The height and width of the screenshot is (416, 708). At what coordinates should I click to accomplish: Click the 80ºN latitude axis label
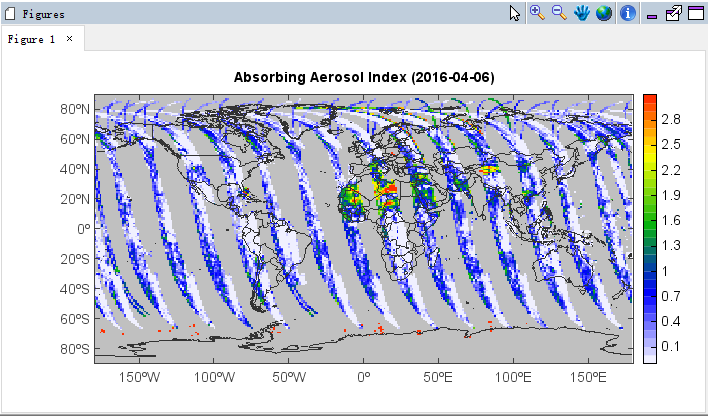pyautogui.click(x=73, y=109)
